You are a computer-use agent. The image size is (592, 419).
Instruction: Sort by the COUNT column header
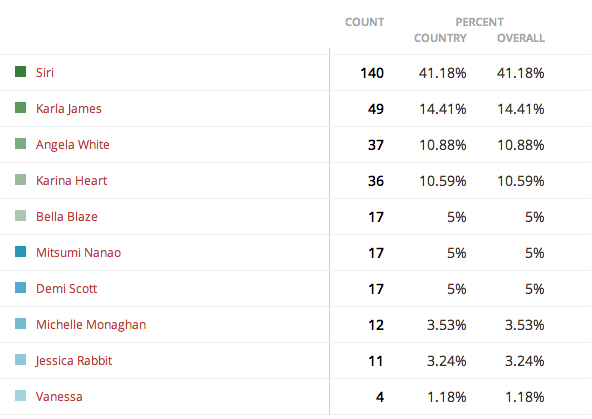coord(364,22)
